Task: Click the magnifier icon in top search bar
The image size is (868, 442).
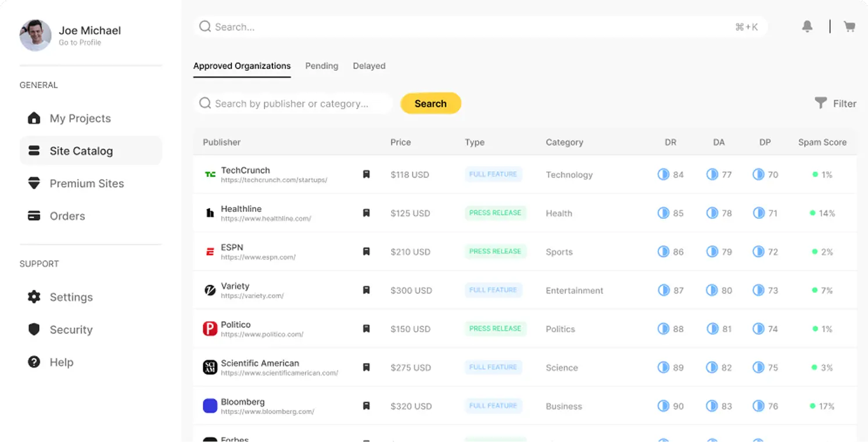Action: point(205,27)
